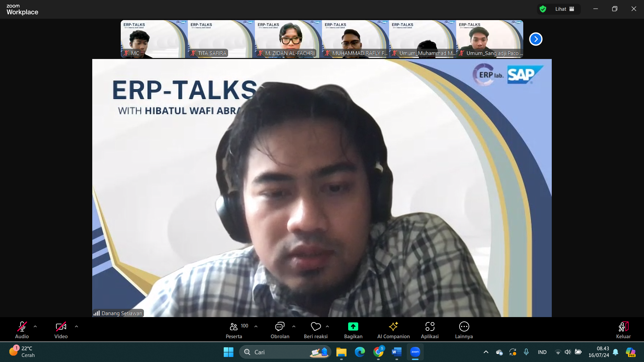Open the Lihat view menu
Viewport: 644px width, 362px height.
[x=560, y=9]
